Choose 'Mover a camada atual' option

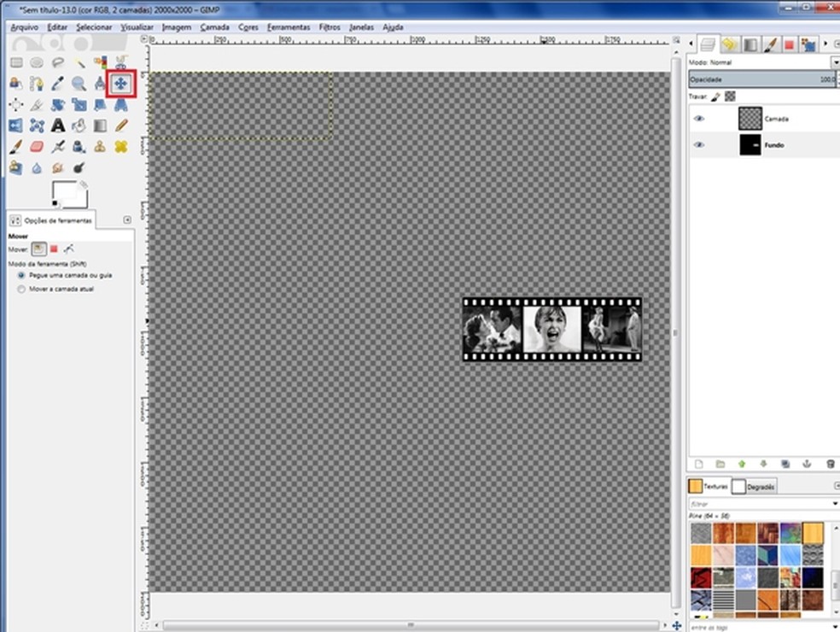[55, 289]
